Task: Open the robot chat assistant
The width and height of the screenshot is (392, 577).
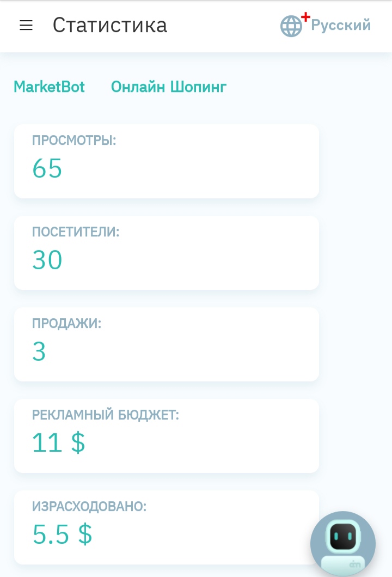Action: tap(342, 544)
